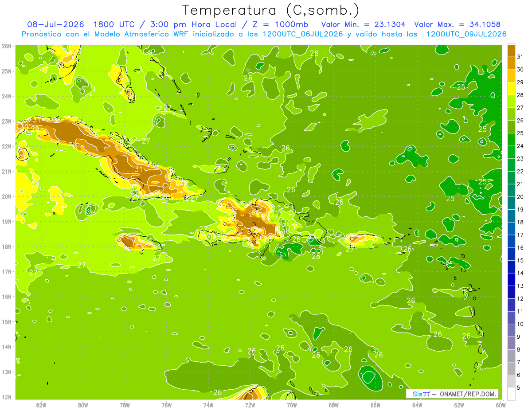Pick the legend swatch between 12 and 13
This screenshot has height=411, width=532.
511,292
